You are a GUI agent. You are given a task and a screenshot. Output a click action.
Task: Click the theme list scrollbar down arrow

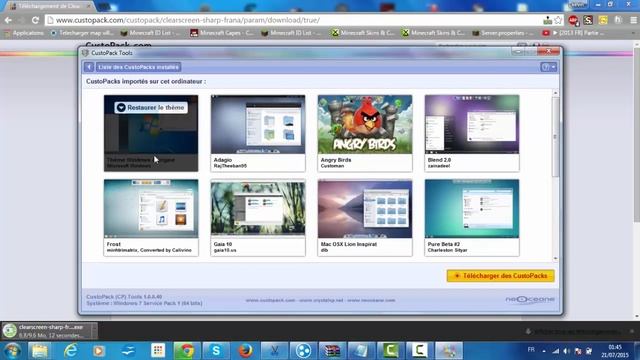[555, 258]
